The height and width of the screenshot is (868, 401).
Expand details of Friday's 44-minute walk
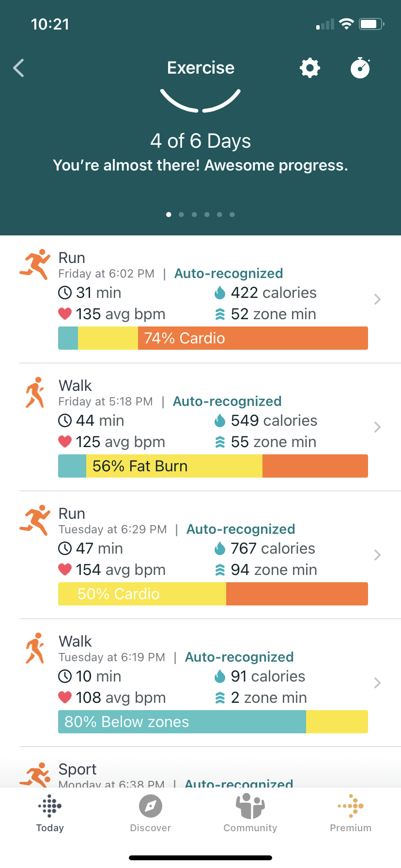tap(377, 427)
